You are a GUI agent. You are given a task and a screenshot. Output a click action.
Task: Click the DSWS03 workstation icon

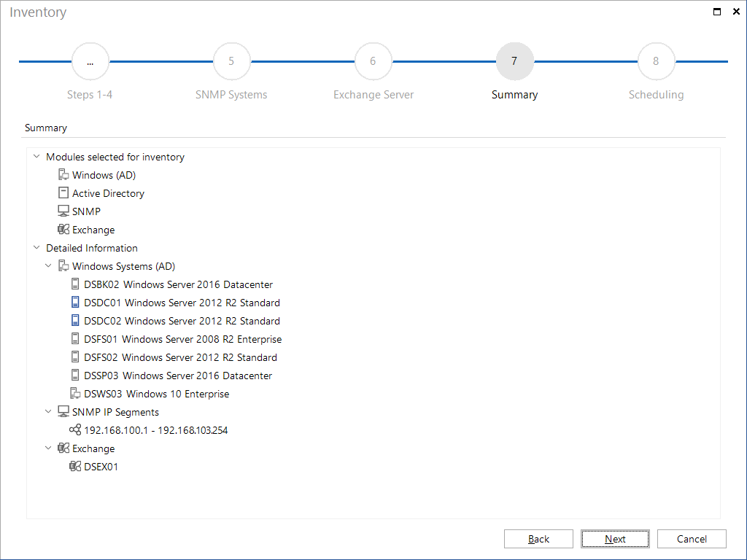tap(75, 393)
